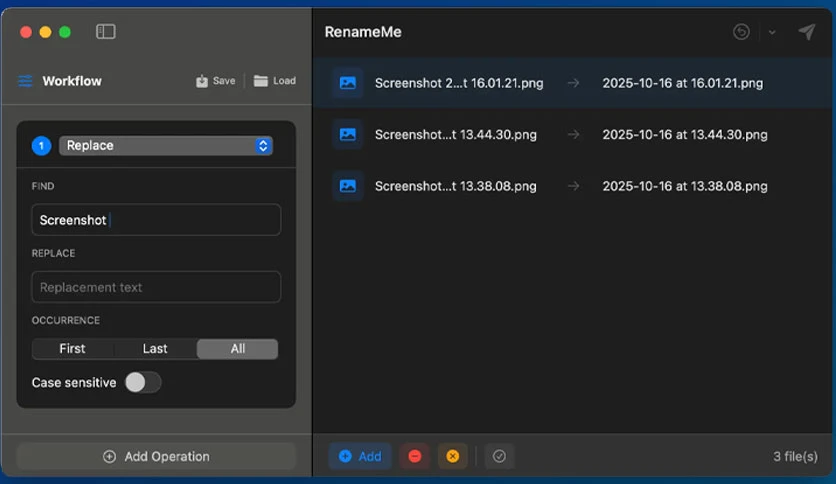This screenshot has width=836, height=484.
Task: Click the checkmark circle icon
Action: [x=500, y=456]
